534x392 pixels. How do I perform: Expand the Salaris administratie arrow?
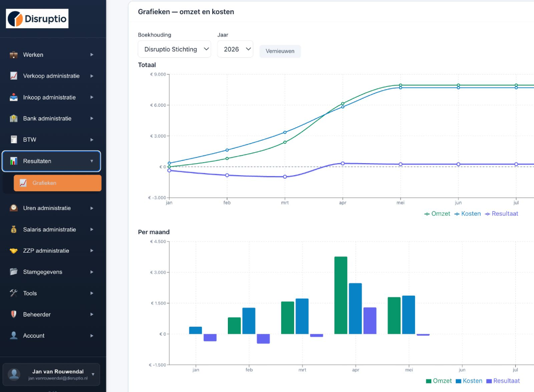92,229
